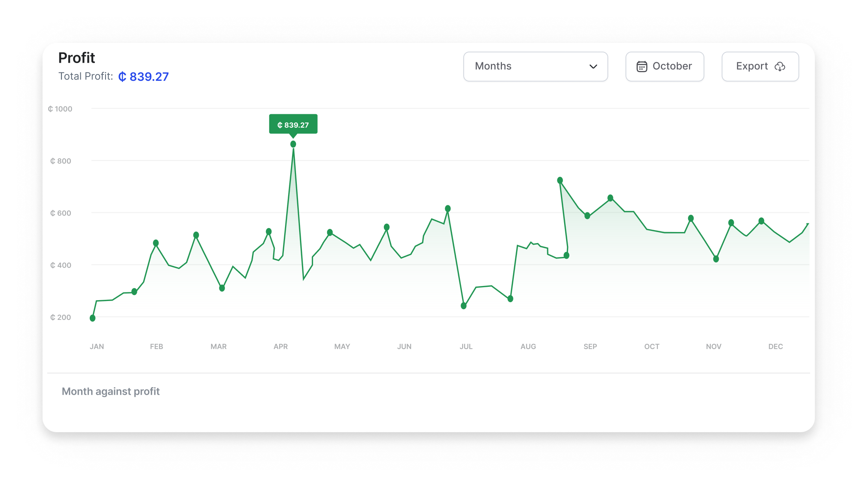Screen dimensions: 868x485
Task: Click the ₵ 800 y-axis label
Action: [61, 161]
